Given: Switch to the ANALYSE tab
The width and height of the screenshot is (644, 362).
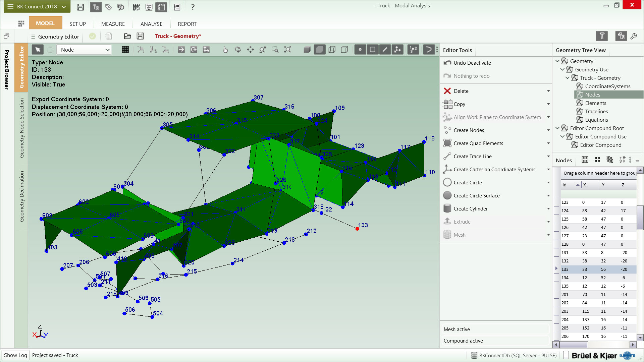Looking at the screenshot, I should pos(151,24).
